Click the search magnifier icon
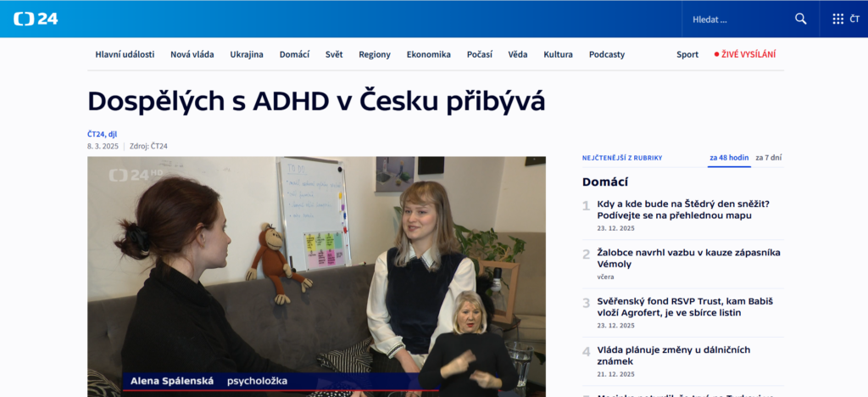The image size is (868, 397). point(800,19)
